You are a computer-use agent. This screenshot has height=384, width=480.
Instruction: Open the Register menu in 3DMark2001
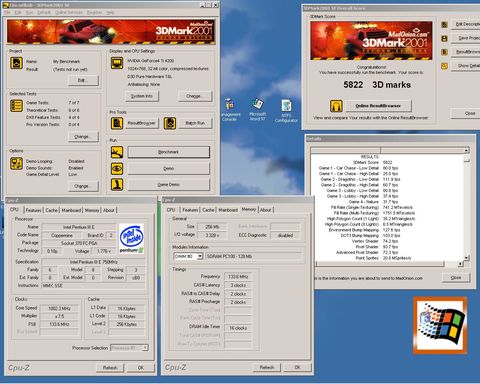94,12
